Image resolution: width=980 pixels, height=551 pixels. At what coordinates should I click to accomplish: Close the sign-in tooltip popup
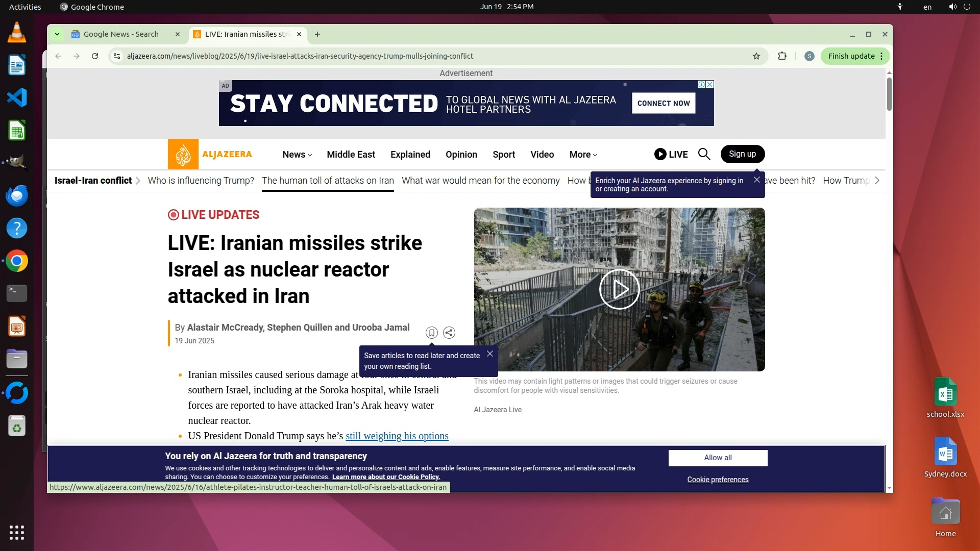click(757, 180)
